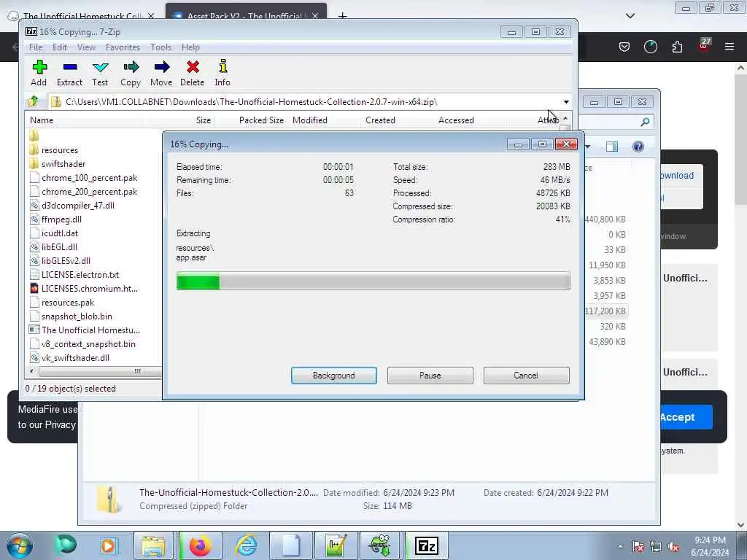Sort by the Accessed column header
The height and width of the screenshot is (560, 747).
[x=456, y=120]
